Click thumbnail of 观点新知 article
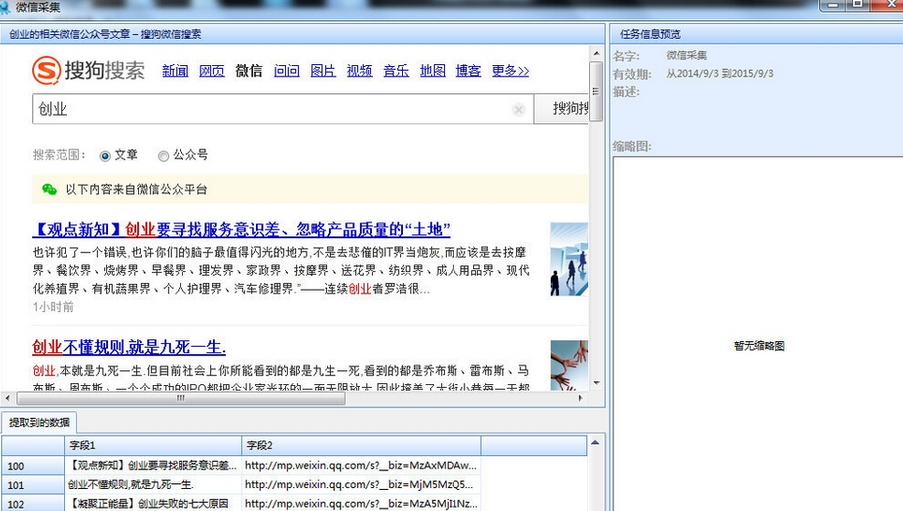This screenshot has width=903, height=511. [569, 259]
